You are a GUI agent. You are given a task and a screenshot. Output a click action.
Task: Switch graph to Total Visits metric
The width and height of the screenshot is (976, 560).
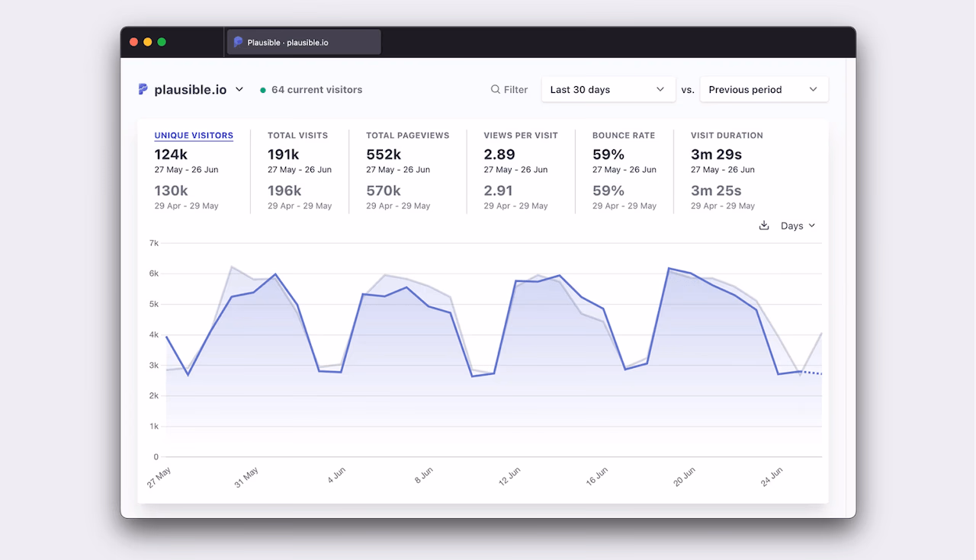click(x=297, y=136)
